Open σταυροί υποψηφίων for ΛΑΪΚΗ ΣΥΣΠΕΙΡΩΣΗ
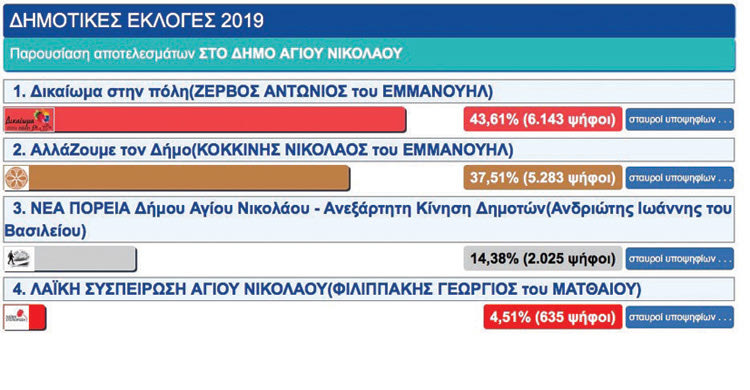Screen dimensions: 750x390 [679, 317]
